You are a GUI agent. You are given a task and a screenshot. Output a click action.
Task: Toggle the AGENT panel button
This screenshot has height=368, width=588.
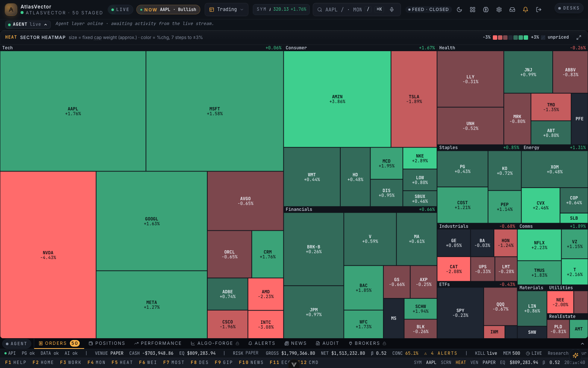(17, 344)
